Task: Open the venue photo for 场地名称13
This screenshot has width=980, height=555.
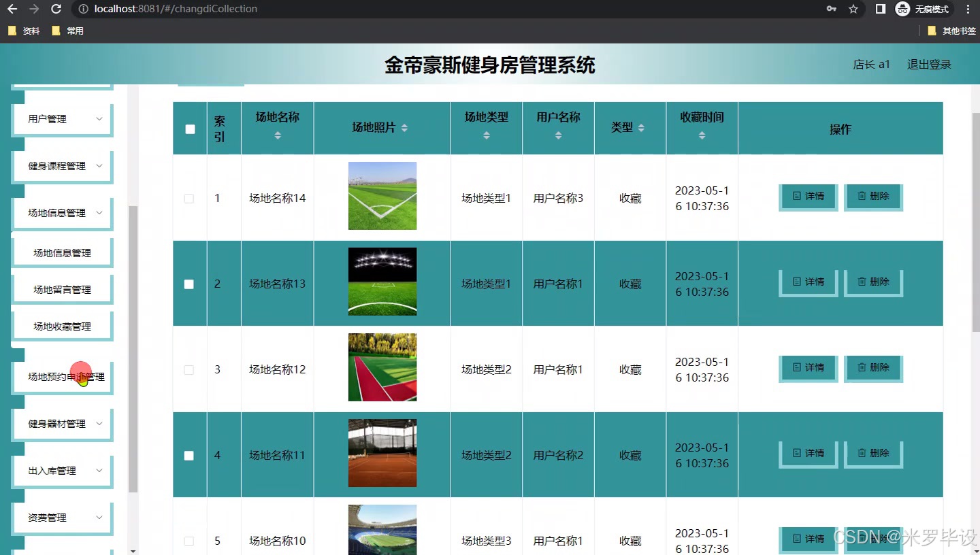Action: tap(382, 282)
